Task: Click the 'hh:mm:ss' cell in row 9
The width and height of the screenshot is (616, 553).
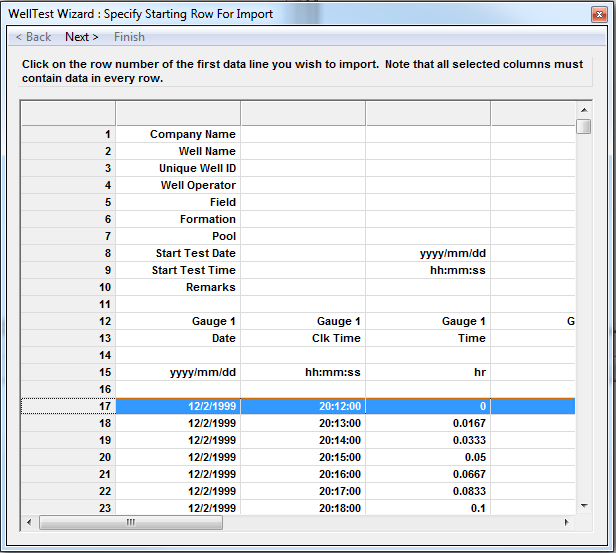Action: coord(428,270)
